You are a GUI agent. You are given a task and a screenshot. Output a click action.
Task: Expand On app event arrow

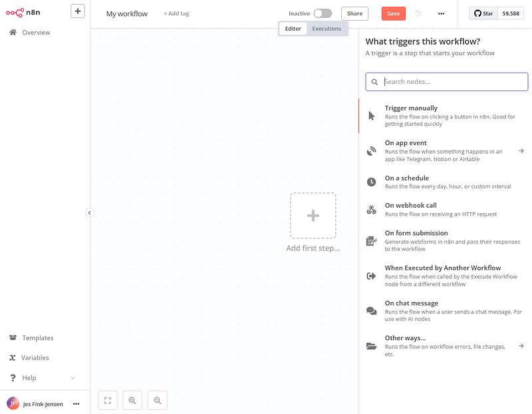pos(521,151)
